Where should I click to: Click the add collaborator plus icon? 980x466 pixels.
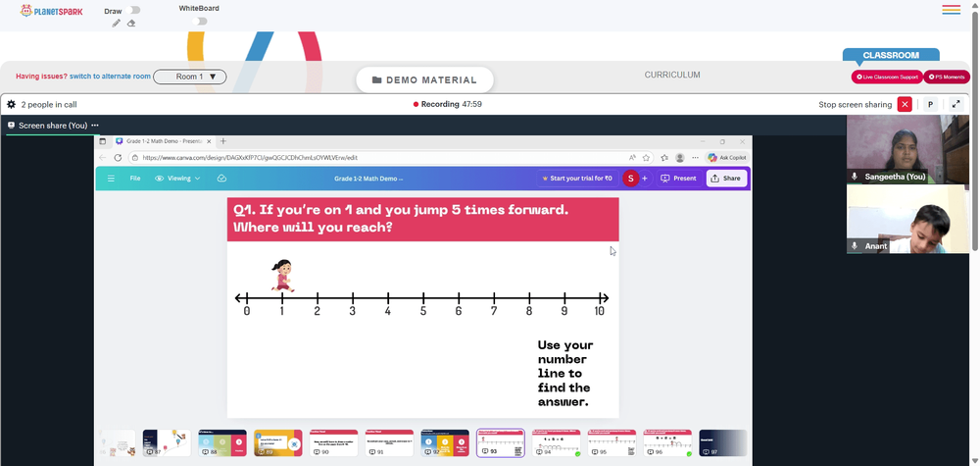click(x=645, y=179)
